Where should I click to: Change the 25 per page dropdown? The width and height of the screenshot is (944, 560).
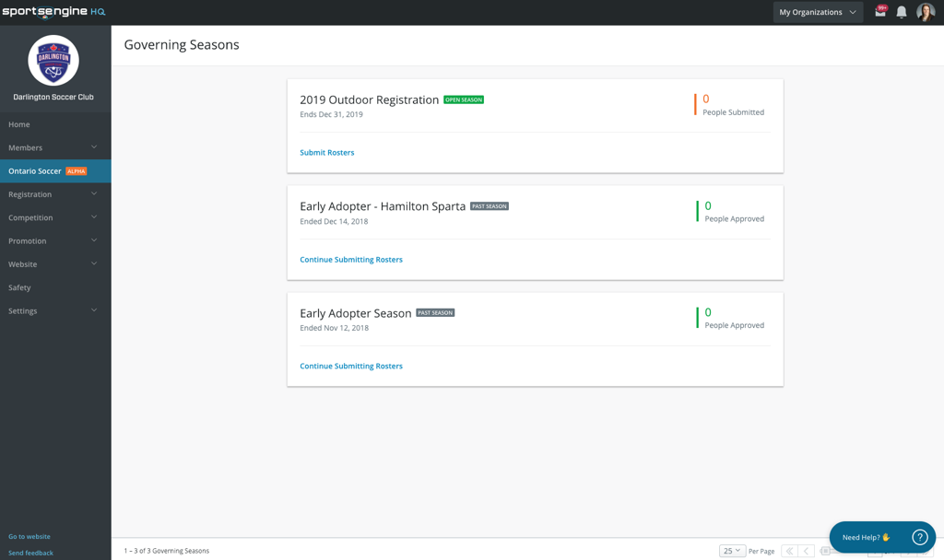tap(732, 551)
